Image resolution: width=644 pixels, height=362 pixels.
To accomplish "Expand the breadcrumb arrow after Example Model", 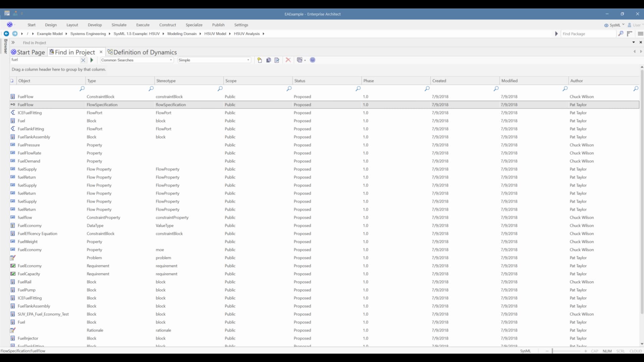I will coord(66,34).
